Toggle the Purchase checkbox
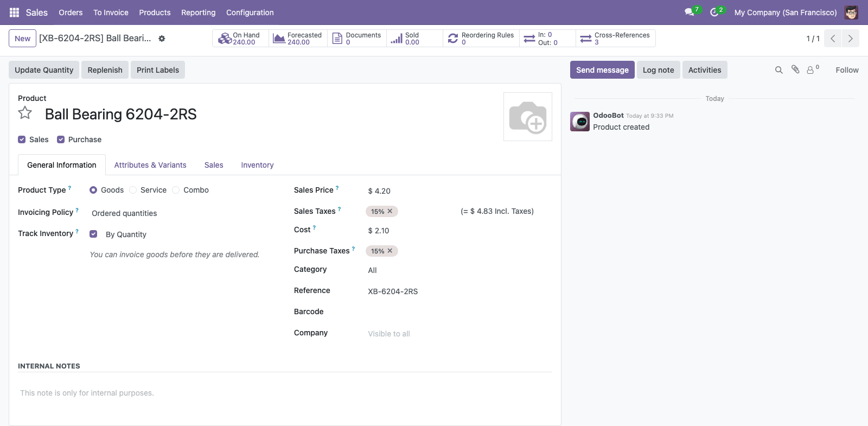 tap(61, 139)
